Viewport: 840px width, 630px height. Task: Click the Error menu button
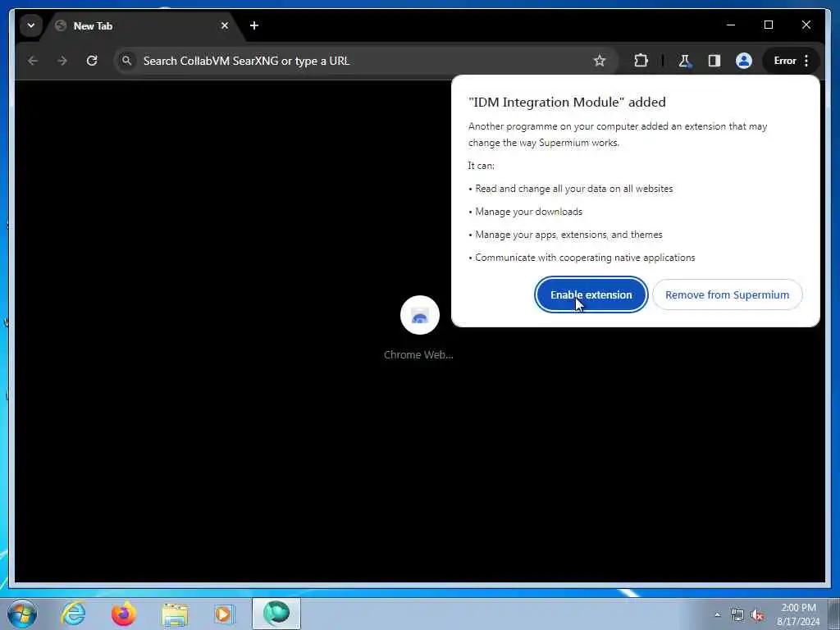[x=792, y=61]
